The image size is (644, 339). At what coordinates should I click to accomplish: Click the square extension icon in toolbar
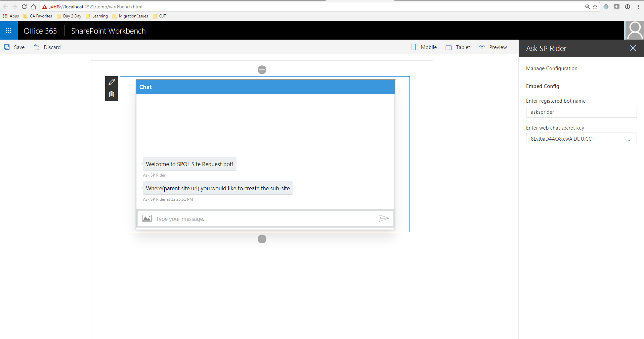point(617,7)
